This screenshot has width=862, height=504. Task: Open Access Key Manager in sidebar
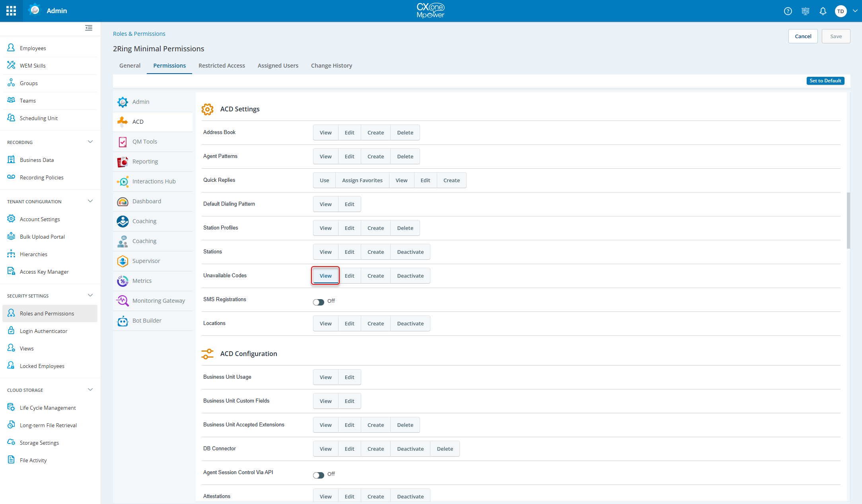(50, 272)
